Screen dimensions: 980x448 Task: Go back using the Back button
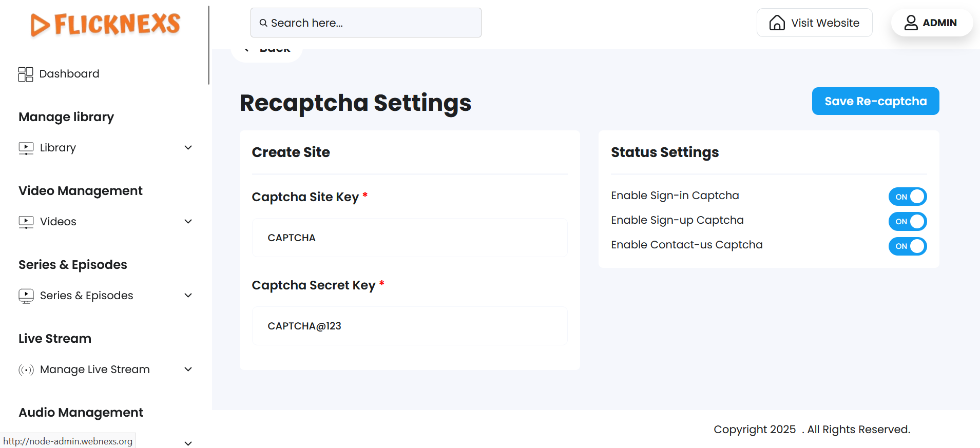click(x=267, y=51)
